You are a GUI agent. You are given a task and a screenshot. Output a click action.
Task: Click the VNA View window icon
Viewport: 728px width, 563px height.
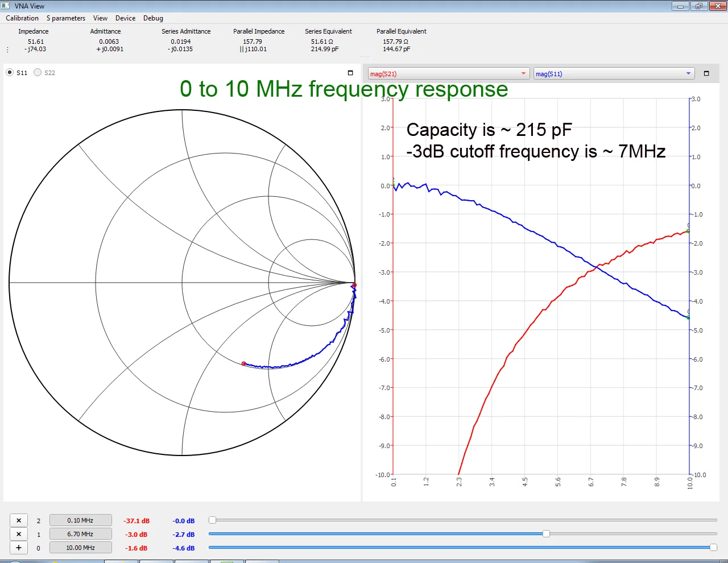pyautogui.click(x=6, y=6)
